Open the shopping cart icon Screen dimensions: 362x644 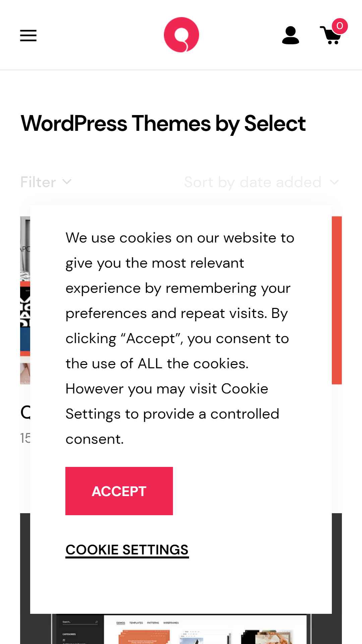[x=331, y=36]
